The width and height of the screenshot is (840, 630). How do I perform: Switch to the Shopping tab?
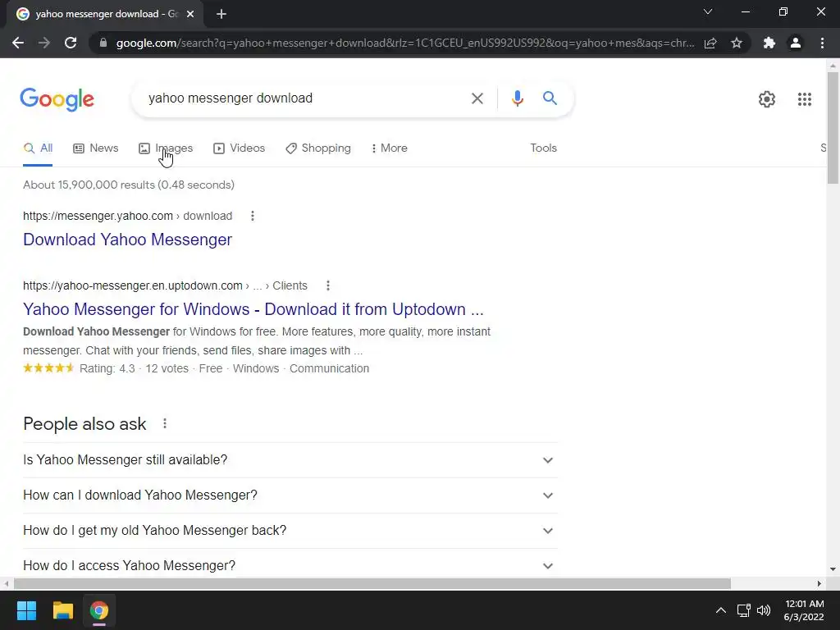click(318, 148)
